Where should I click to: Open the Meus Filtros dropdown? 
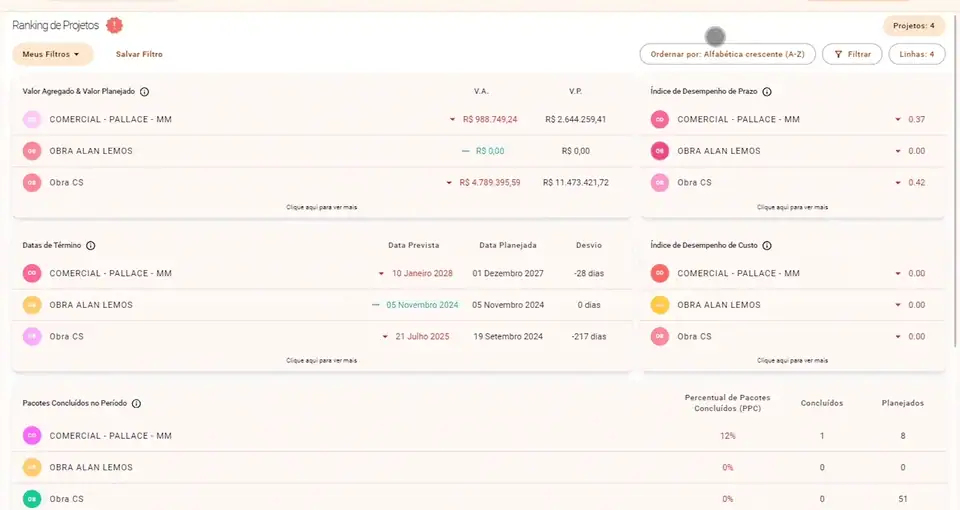[x=53, y=54]
